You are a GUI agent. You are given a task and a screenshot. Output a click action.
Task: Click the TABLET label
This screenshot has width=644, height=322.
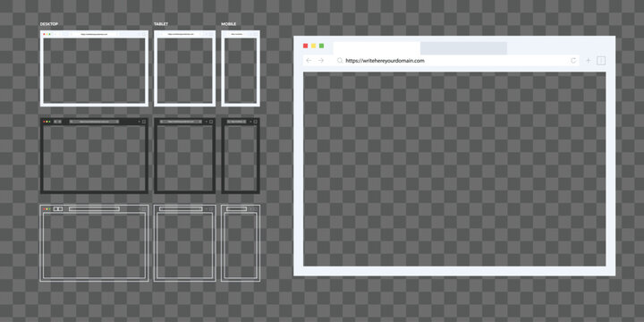(x=161, y=24)
